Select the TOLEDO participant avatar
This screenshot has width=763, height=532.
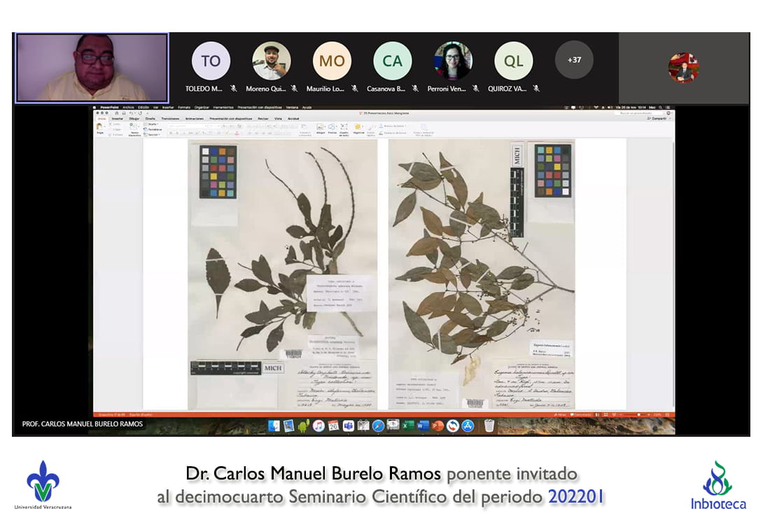[211, 61]
